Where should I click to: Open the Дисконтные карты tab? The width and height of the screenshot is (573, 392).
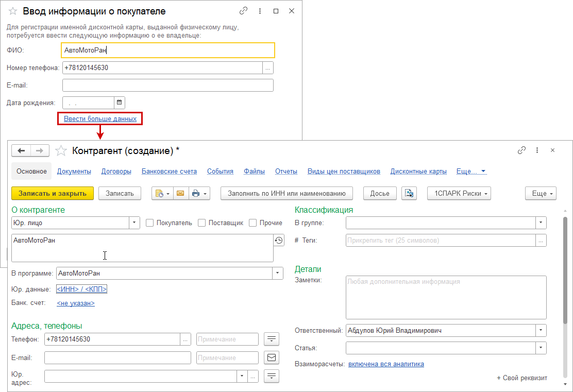418,171
